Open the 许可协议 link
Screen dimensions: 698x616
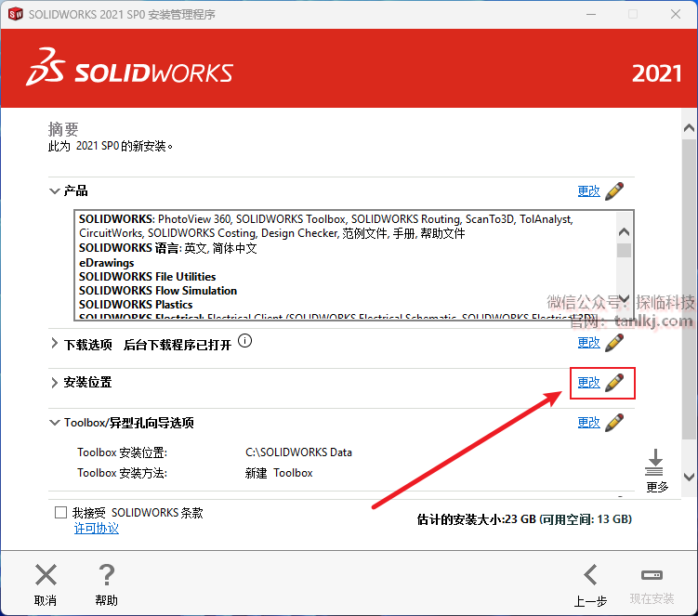pos(96,529)
